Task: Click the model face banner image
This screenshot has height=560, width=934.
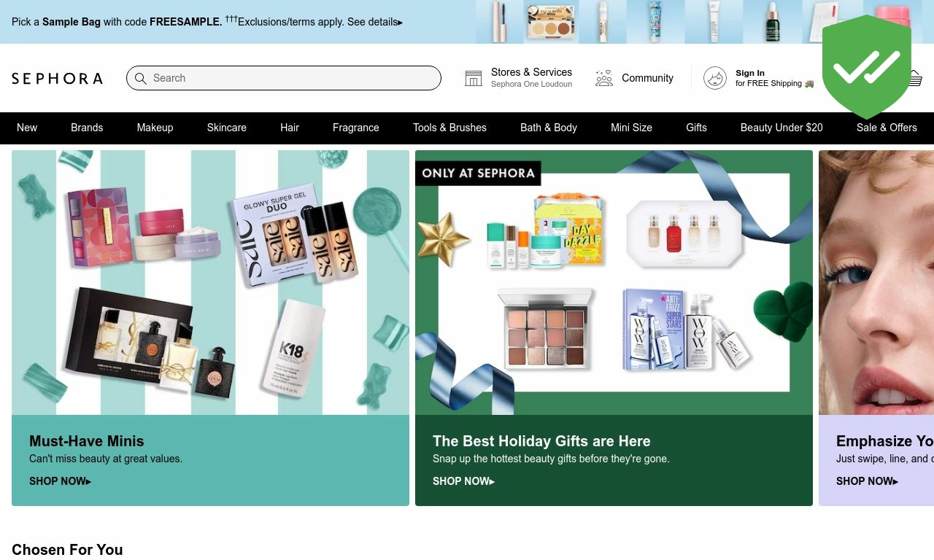Action: click(876, 282)
